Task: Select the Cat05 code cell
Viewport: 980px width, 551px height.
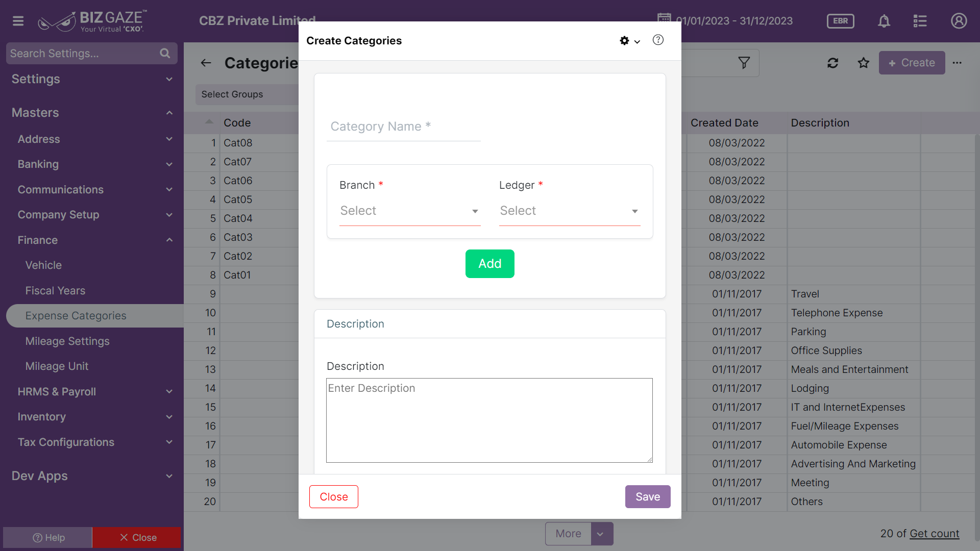Action: click(259, 199)
